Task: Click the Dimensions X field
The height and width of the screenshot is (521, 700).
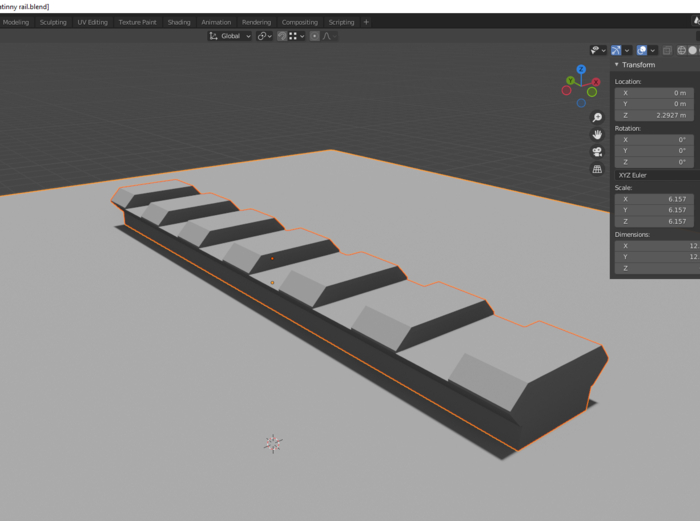Action: pyautogui.click(x=657, y=246)
